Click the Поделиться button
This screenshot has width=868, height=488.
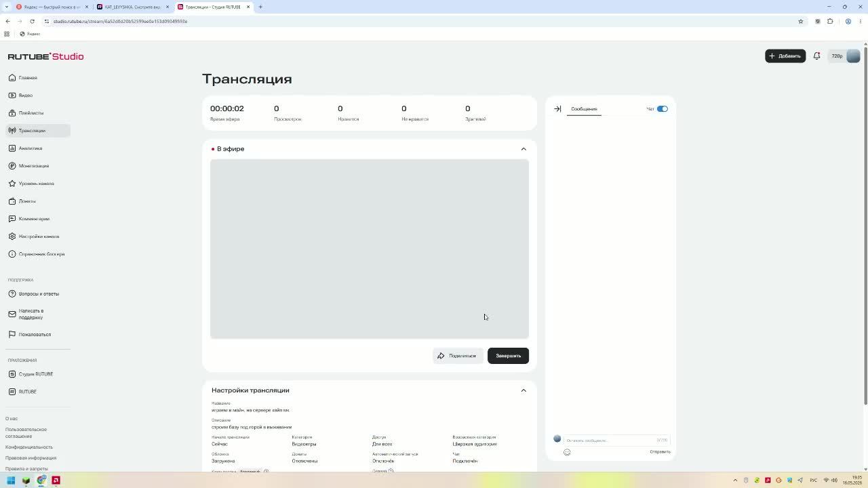pyautogui.click(x=458, y=356)
